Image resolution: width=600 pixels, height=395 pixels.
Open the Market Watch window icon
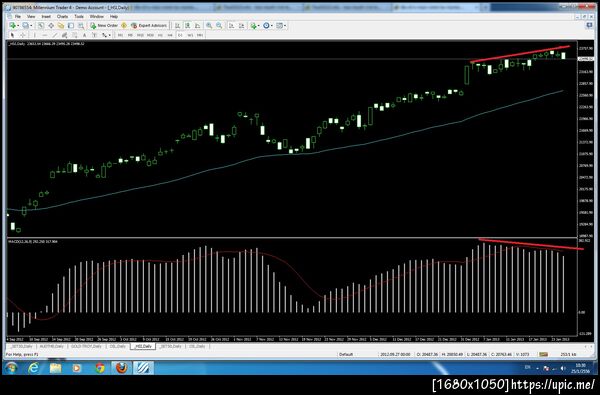(x=40, y=25)
